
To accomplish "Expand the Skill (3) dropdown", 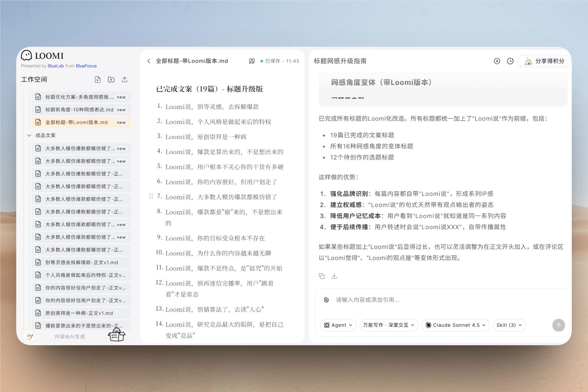I will tap(509, 325).
